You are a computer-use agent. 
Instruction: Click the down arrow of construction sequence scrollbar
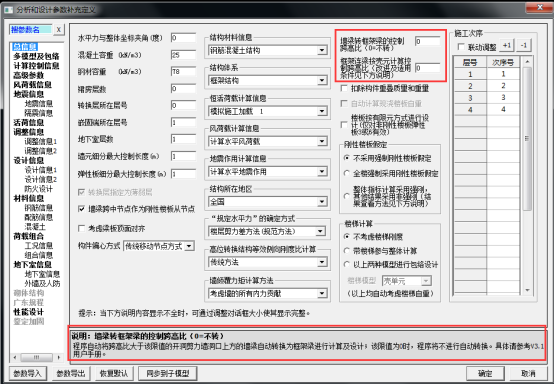pyautogui.click(x=527, y=290)
